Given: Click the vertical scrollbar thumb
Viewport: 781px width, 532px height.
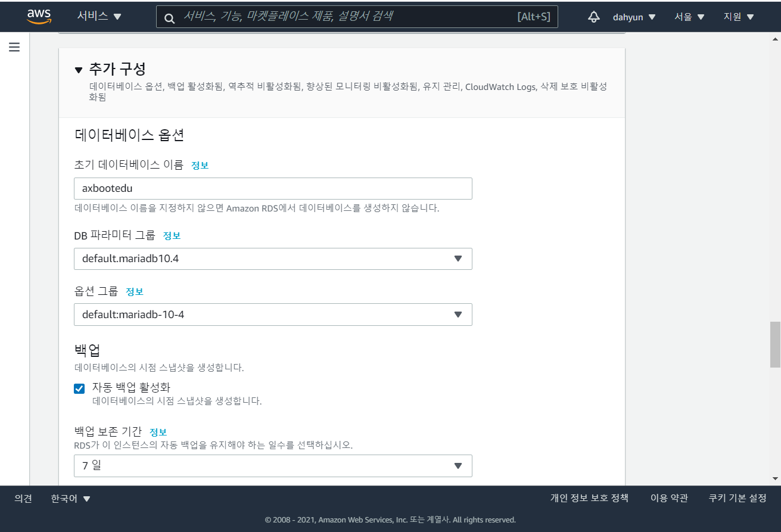Looking at the screenshot, I should [x=774, y=344].
